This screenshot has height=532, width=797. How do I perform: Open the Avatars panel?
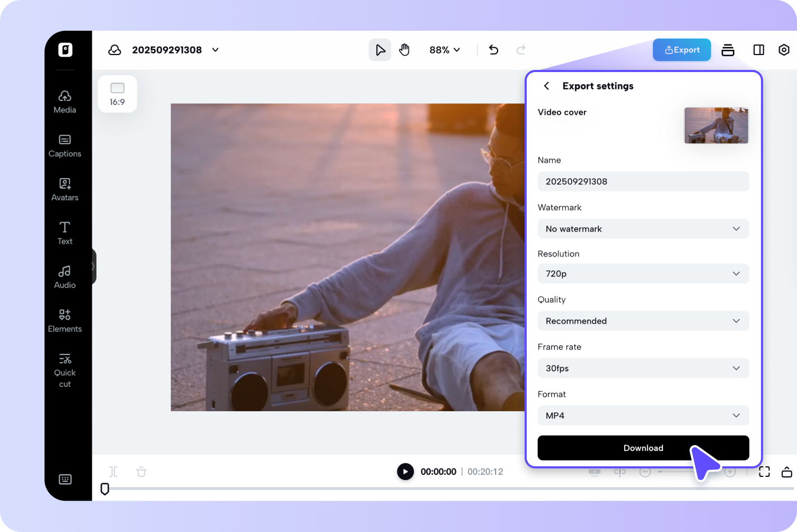[x=65, y=190]
